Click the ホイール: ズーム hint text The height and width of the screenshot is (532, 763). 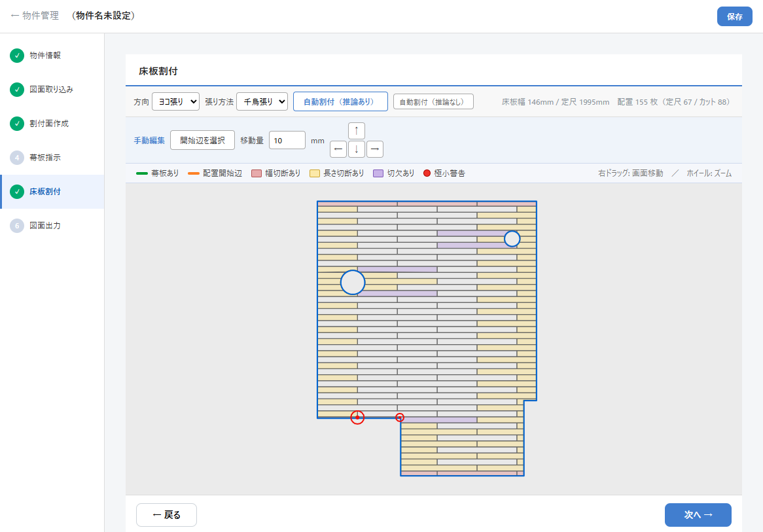(x=709, y=173)
